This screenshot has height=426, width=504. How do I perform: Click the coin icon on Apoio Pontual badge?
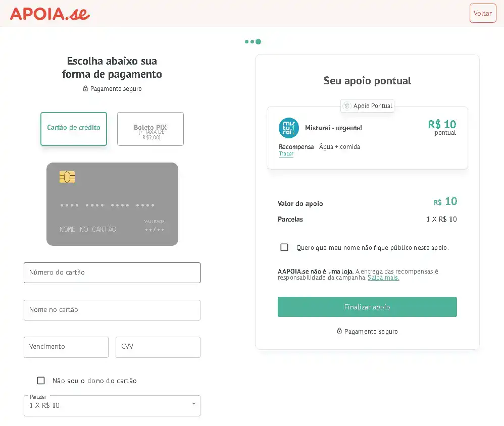pyautogui.click(x=347, y=106)
